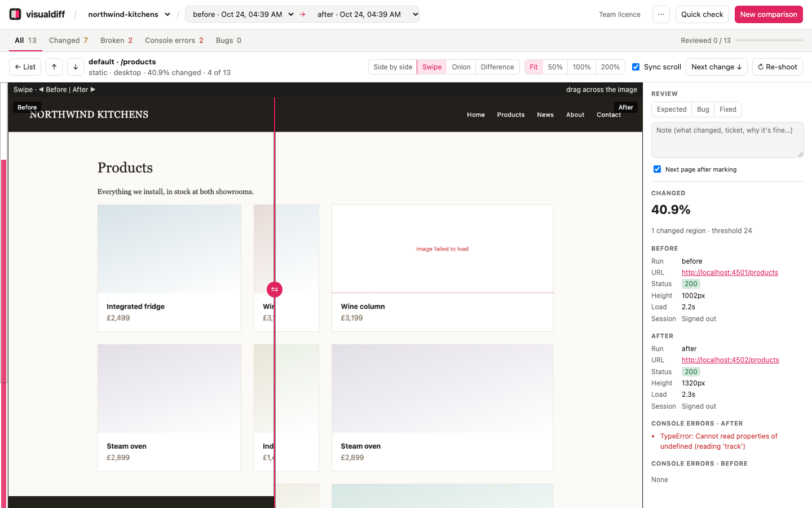Open the localhost:4502/products after URL
The image size is (812, 508).
click(730, 360)
